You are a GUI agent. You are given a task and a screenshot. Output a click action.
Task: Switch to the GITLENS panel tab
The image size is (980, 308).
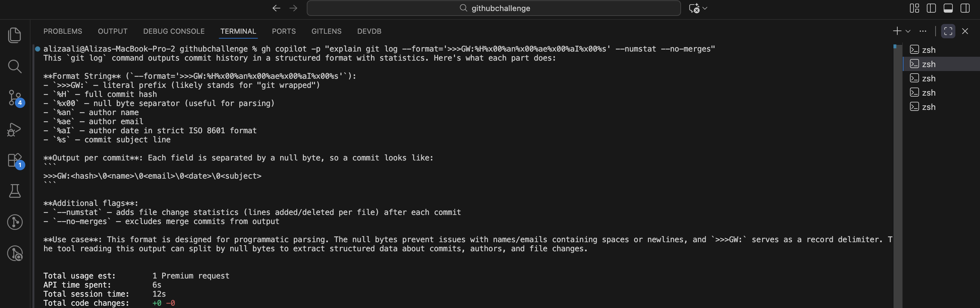click(x=326, y=31)
